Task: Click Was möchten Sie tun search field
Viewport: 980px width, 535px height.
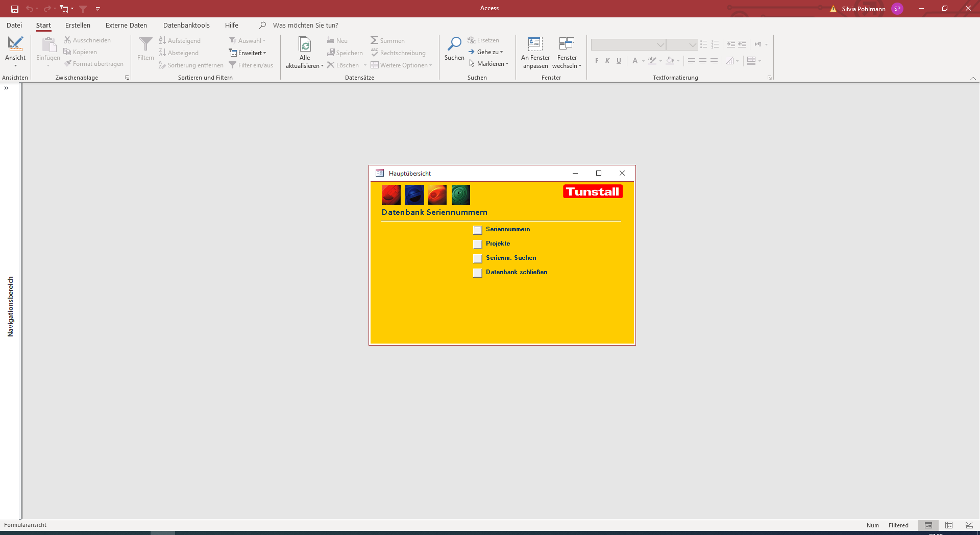Action: click(x=305, y=25)
